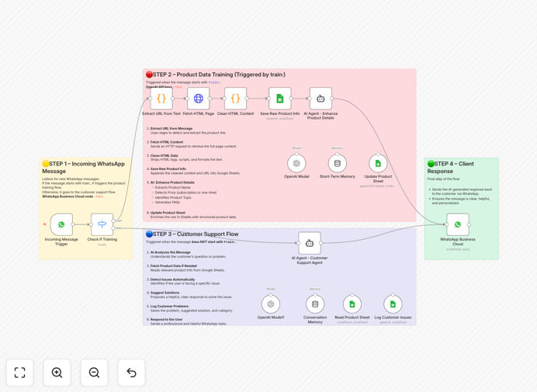
Task: Click the OpenAI Model node in Step 2
Action: [296, 164]
